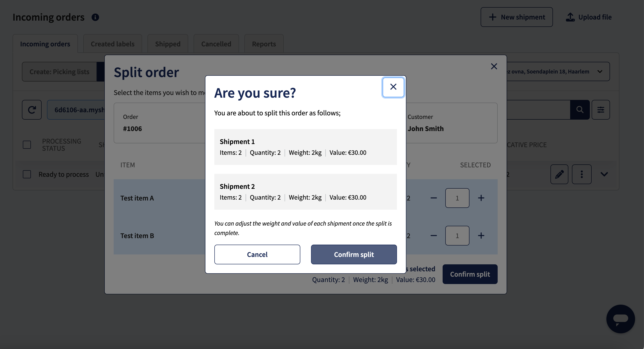This screenshot has height=349, width=644.
Task: Click order number #1006
Action: (x=132, y=129)
